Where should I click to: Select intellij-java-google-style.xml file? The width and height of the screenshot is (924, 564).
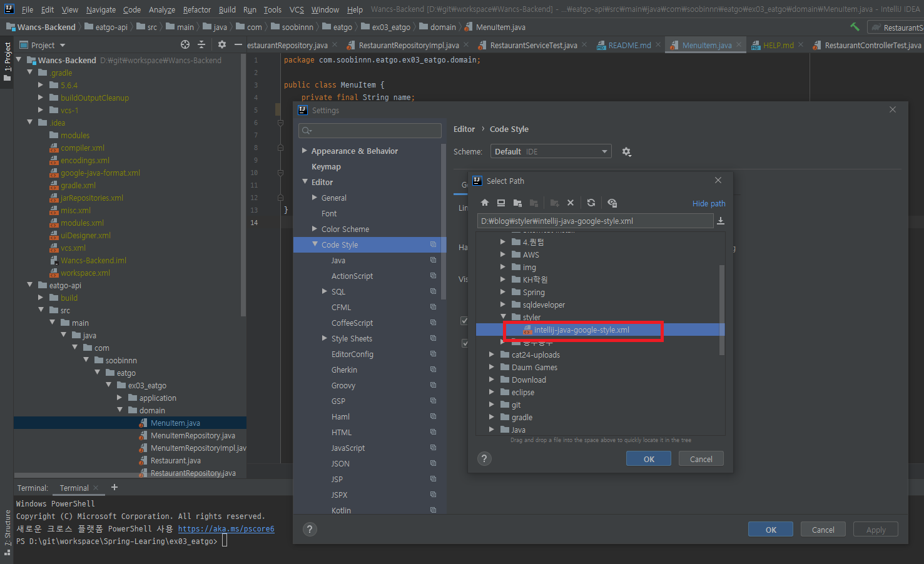tap(581, 330)
